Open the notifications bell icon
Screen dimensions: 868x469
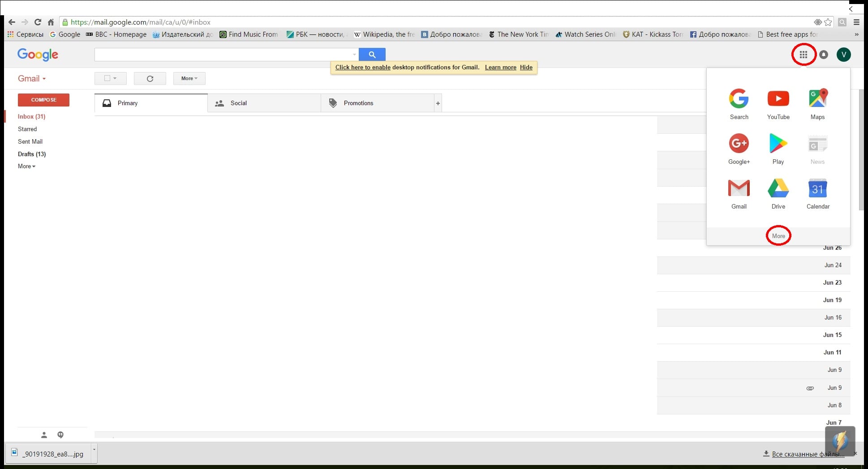[824, 55]
